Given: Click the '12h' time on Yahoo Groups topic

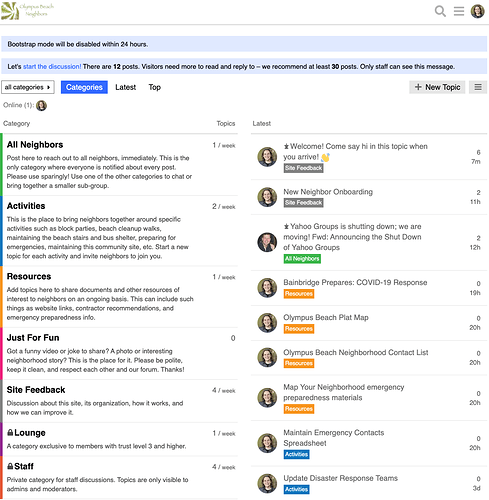Looking at the screenshot, I should click(x=475, y=247).
